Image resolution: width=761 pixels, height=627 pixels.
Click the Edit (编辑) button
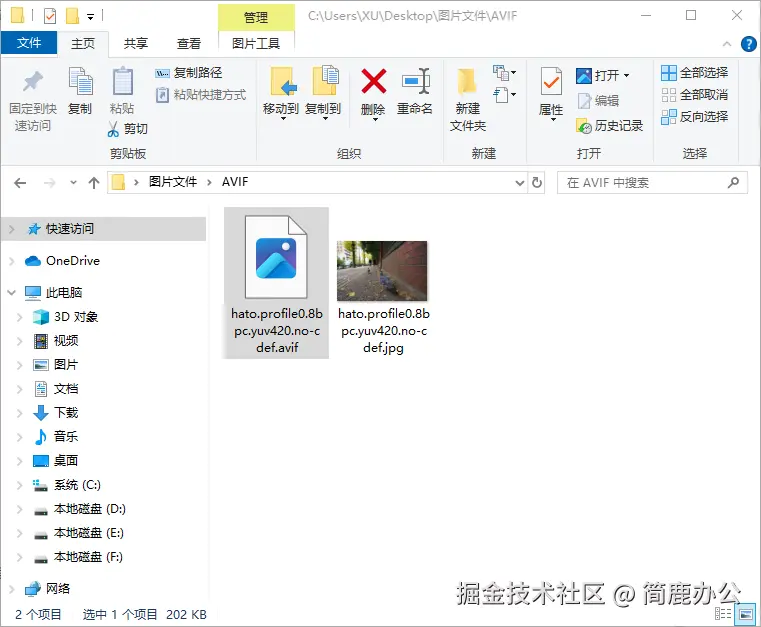click(598, 100)
